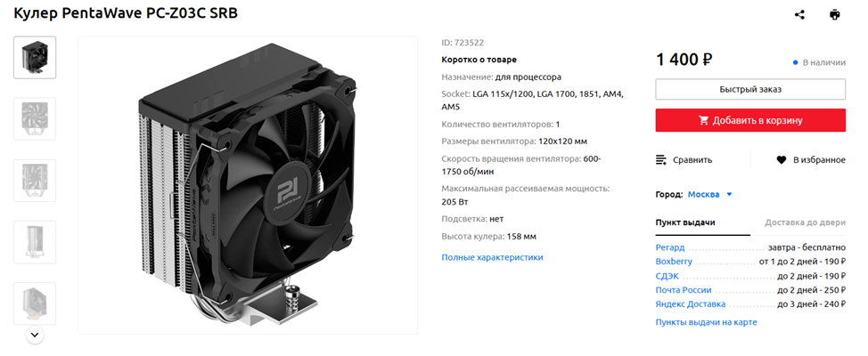
Task: Add to favorites with the heart icon
Action: point(781,160)
